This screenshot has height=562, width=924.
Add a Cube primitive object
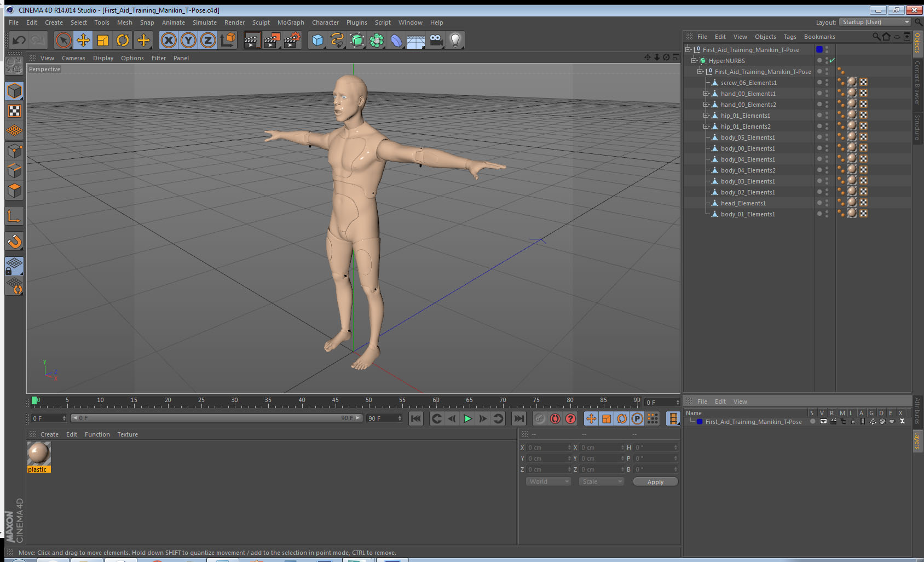(x=317, y=40)
